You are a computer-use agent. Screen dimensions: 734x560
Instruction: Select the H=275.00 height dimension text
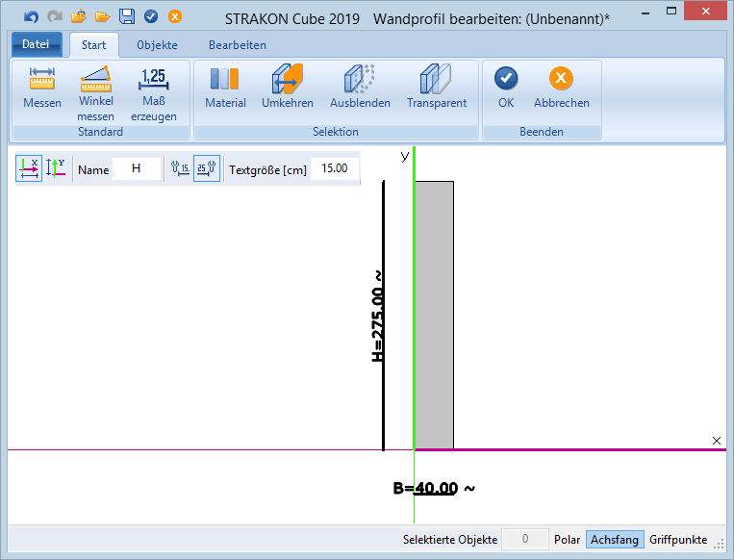pyautogui.click(x=377, y=316)
